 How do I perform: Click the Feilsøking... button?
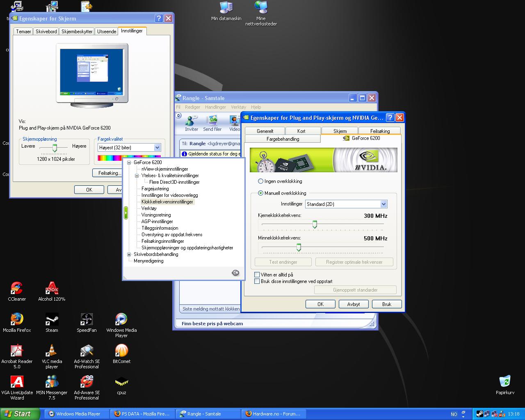pos(109,173)
